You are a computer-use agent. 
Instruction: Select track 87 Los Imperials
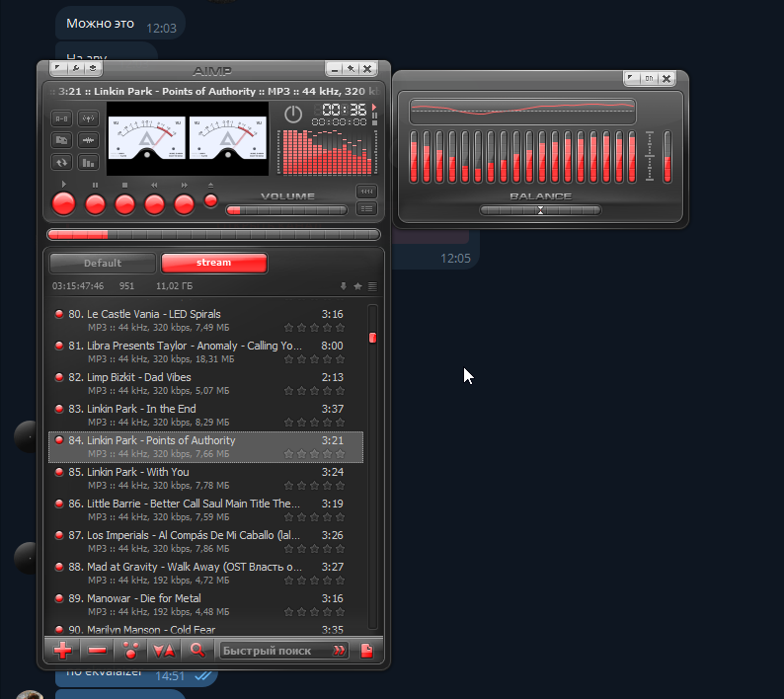tap(205, 541)
